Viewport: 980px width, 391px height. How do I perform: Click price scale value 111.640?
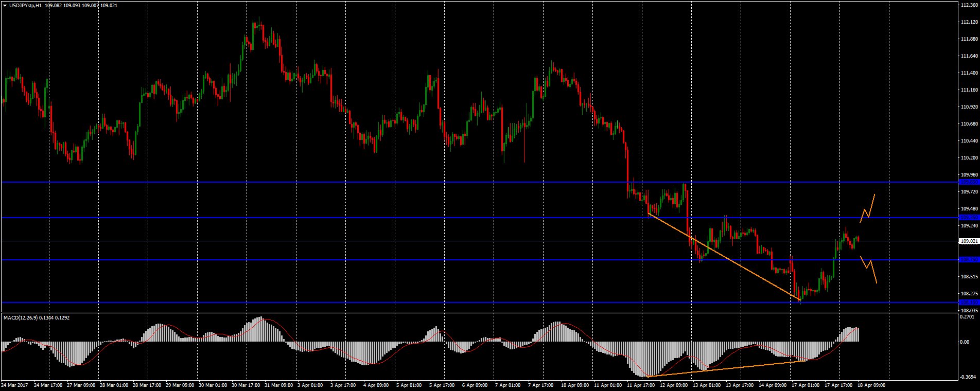coord(969,56)
